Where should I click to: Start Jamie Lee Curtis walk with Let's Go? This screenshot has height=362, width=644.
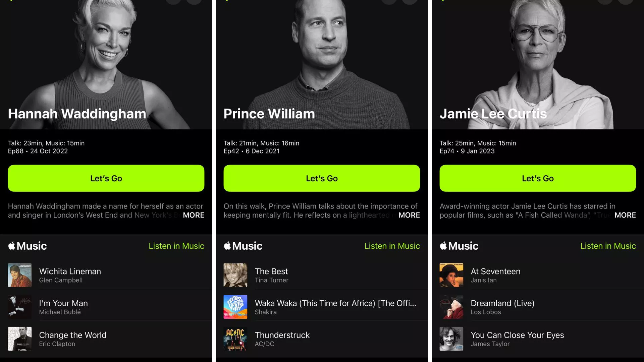(538, 178)
